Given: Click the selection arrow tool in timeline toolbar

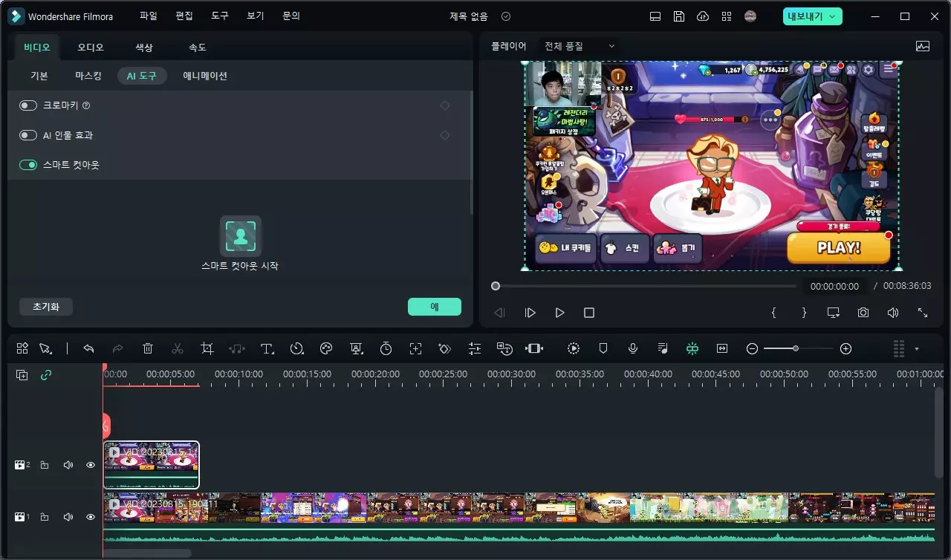Looking at the screenshot, I should click(45, 348).
